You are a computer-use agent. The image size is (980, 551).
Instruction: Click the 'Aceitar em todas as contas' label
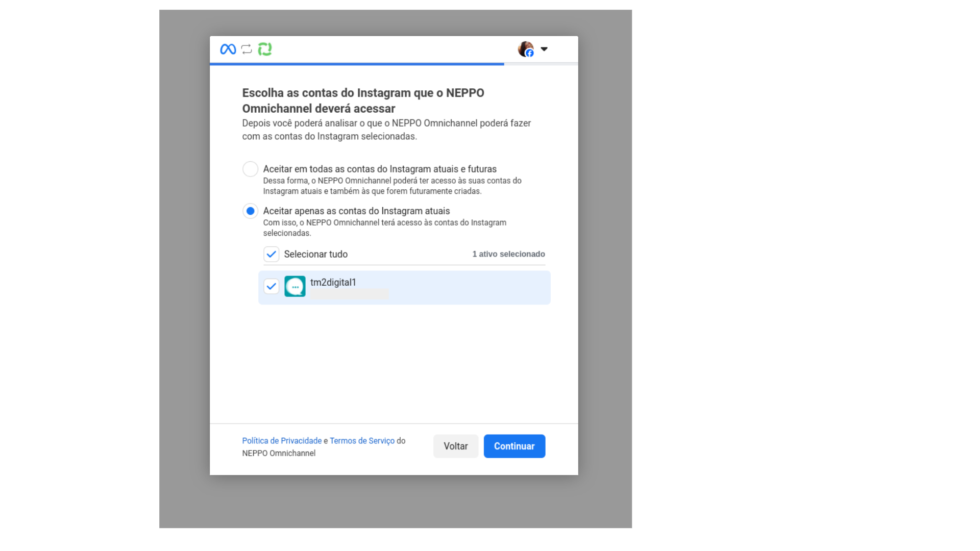[x=380, y=169]
